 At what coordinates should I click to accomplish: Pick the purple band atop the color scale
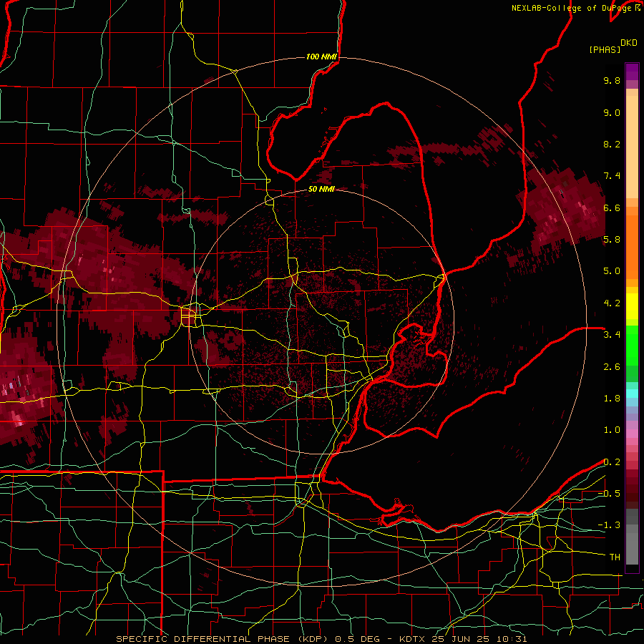coord(632,72)
